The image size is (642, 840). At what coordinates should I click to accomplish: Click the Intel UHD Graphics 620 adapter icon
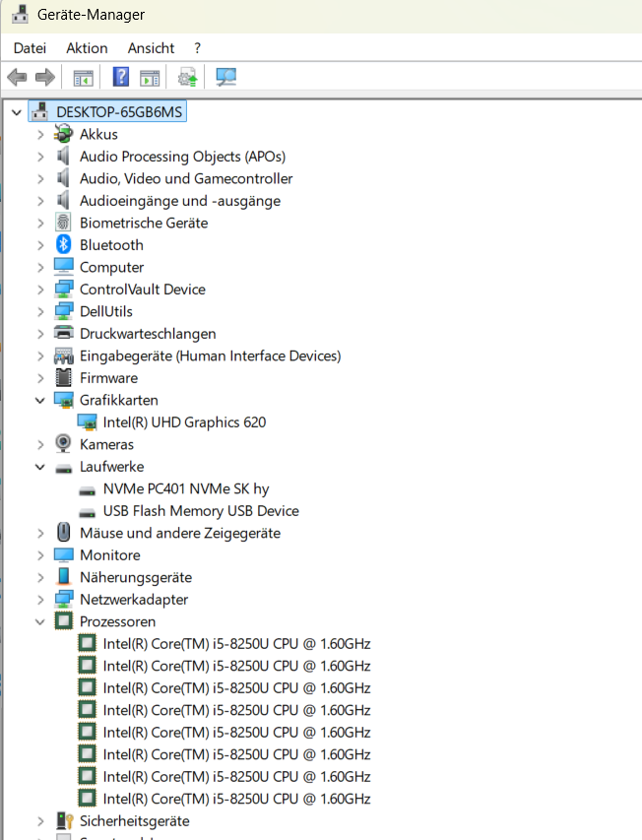87,422
